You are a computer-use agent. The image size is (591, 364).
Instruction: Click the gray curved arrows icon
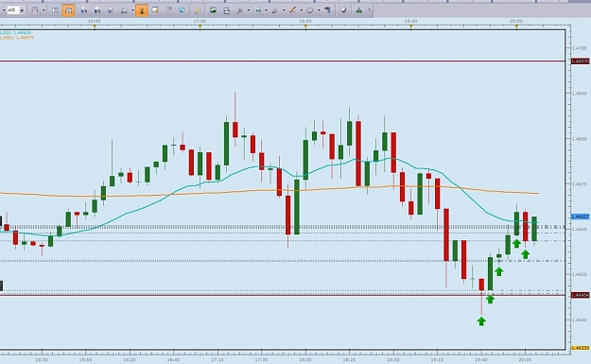[169, 10]
